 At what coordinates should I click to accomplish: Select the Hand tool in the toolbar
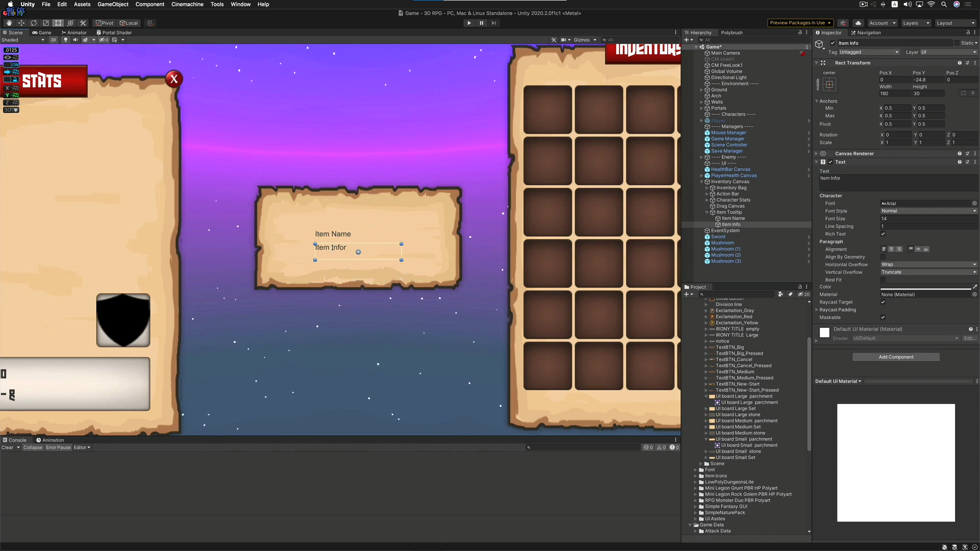click(x=9, y=23)
